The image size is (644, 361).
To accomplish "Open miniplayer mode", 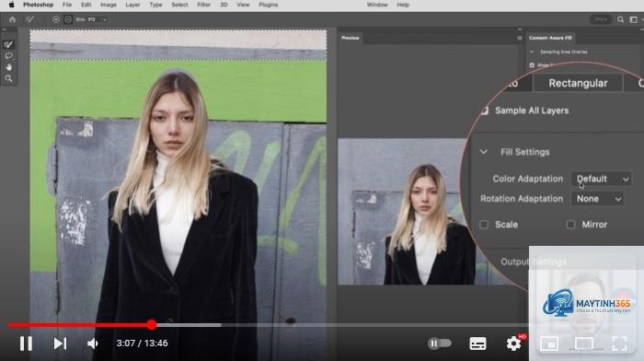I will (549, 344).
